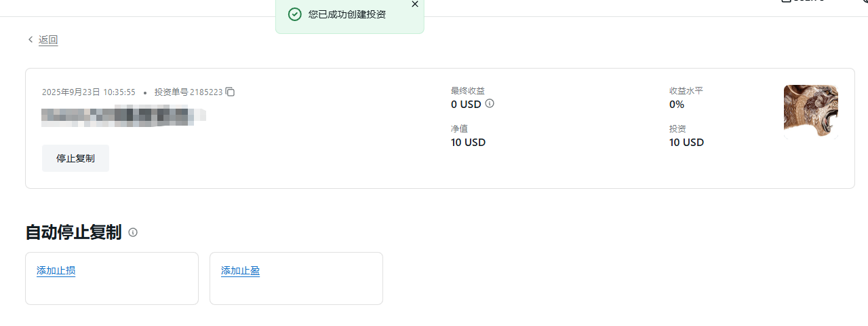Click the 您已成功创建投资 toast message

click(347, 14)
